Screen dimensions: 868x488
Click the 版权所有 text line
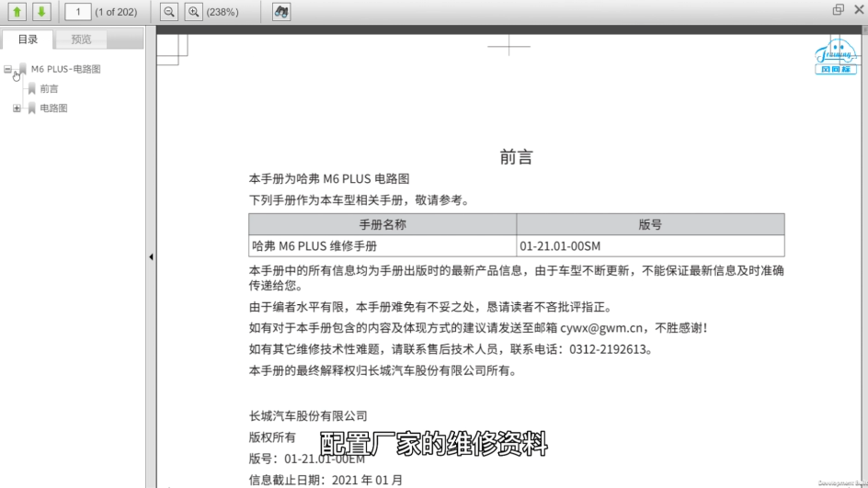coord(272,437)
